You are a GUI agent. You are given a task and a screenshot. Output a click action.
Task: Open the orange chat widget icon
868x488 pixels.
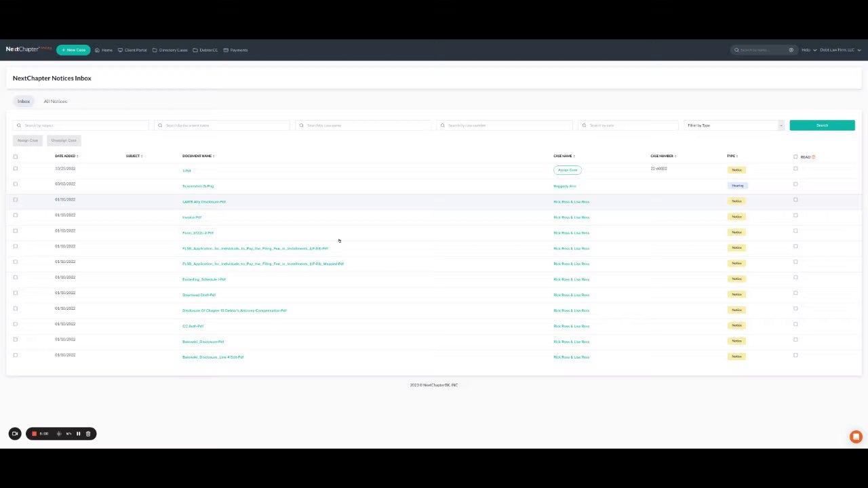[x=856, y=437]
